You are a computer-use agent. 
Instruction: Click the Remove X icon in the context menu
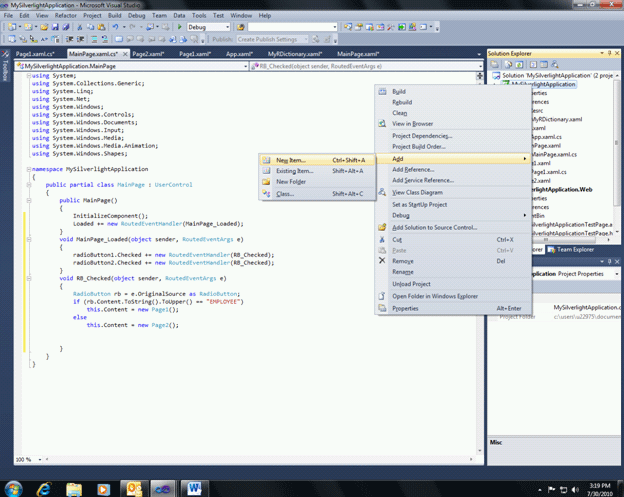point(383,261)
